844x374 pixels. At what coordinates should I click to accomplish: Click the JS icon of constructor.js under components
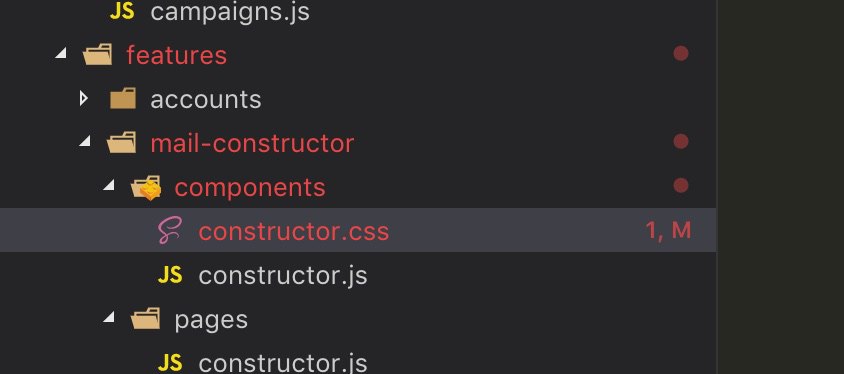tap(170, 275)
